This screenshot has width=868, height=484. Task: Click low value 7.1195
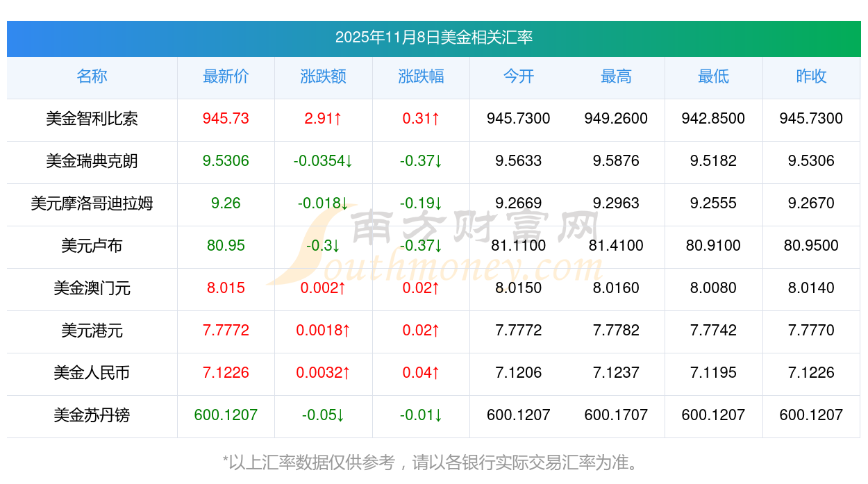[714, 373]
